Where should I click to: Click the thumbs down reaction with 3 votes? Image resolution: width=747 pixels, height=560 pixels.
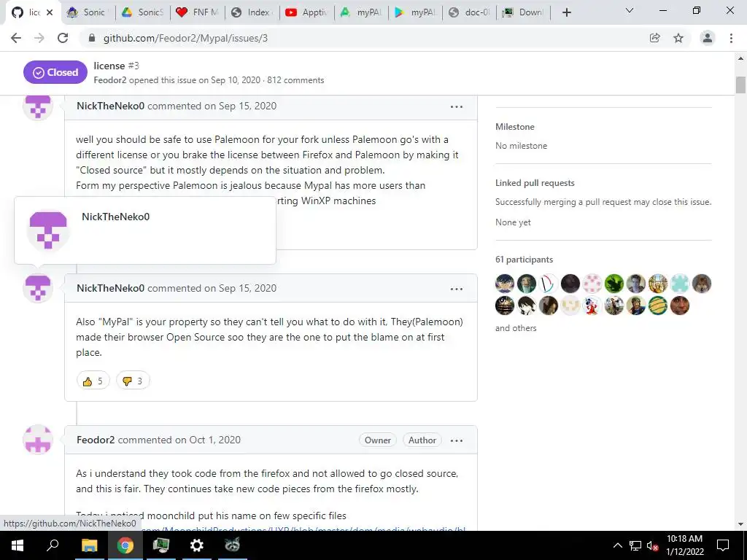[133, 381]
